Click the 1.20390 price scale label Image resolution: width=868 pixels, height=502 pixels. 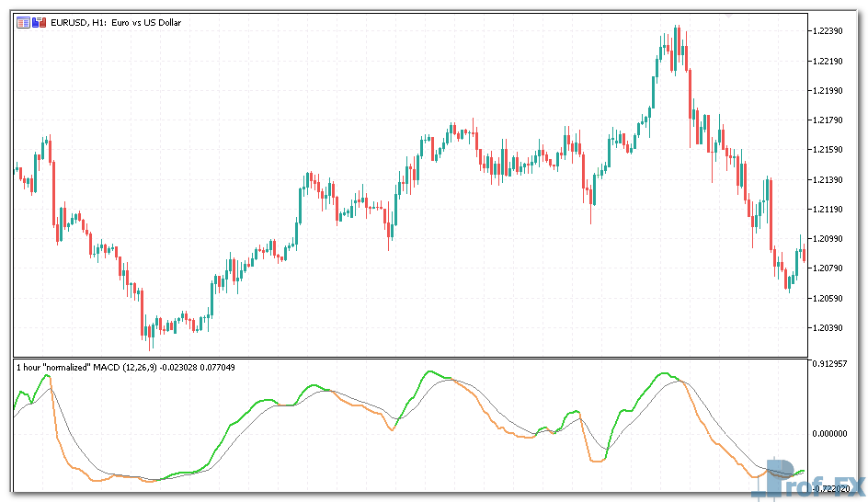coord(830,327)
